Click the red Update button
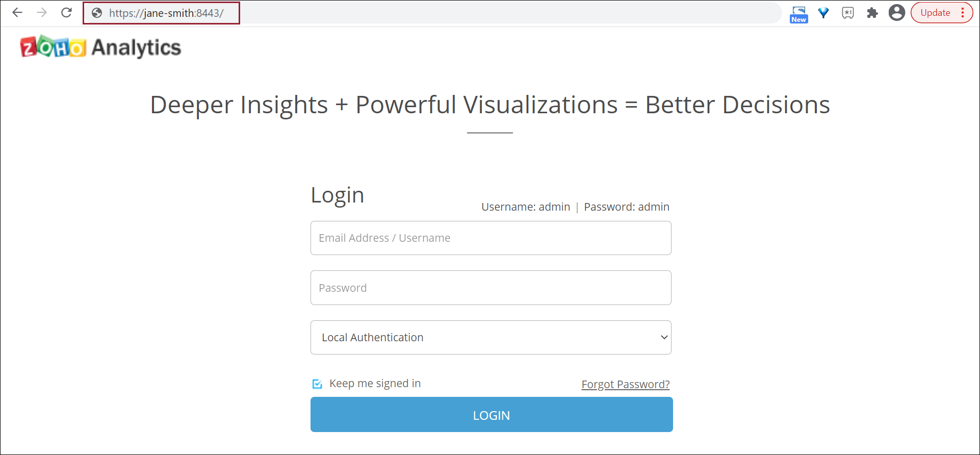The width and height of the screenshot is (980, 455). [935, 13]
